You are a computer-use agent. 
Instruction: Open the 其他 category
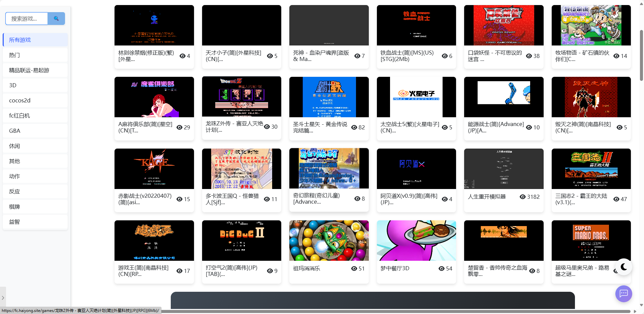pyautogui.click(x=35, y=161)
